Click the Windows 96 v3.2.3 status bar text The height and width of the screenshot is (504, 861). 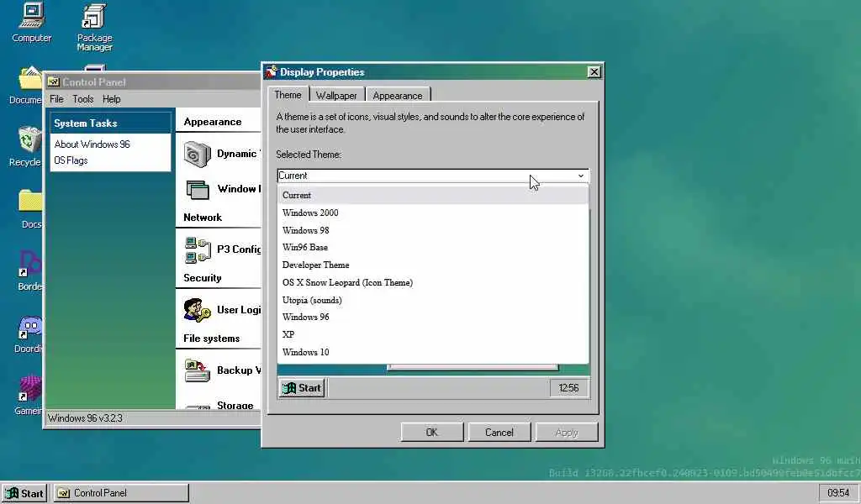click(x=85, y=417)
